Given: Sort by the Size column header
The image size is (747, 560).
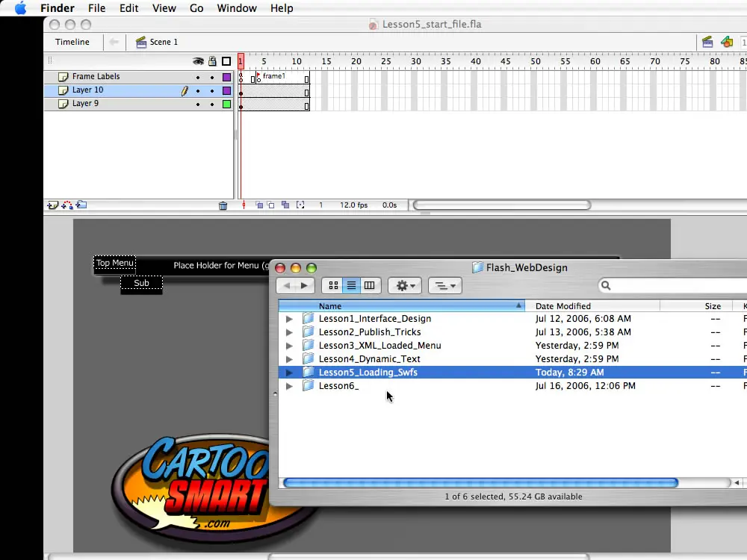Looking at the screenshot, I should point(696,305).
